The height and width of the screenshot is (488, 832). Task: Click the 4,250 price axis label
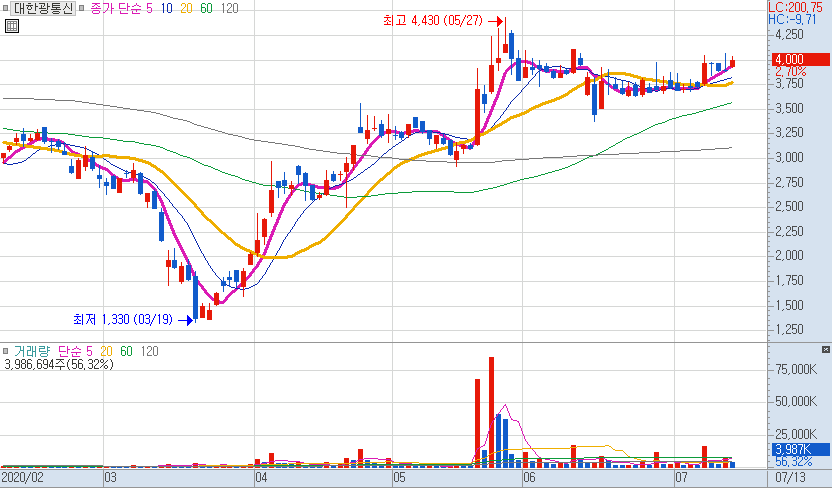coord(790,34)
